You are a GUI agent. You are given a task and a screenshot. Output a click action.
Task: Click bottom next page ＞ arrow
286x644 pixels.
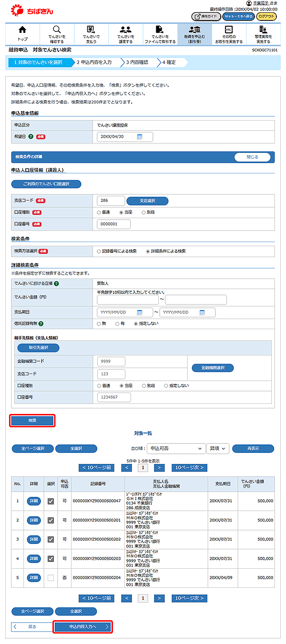(159, 598)
